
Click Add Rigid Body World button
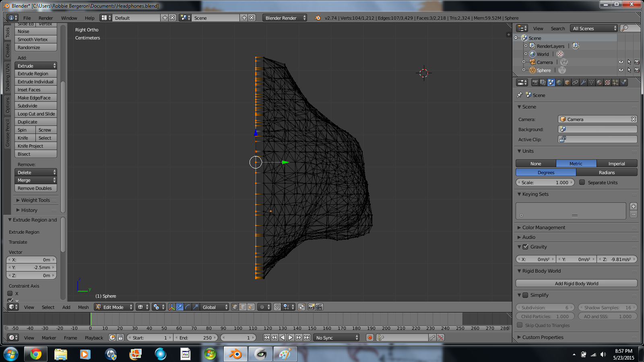(576, 283)
